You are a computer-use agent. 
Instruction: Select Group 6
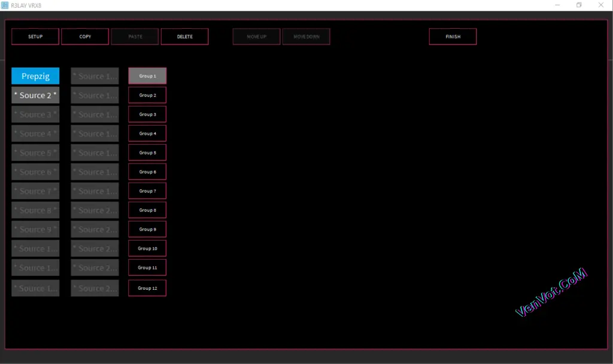tap(147, 172)
